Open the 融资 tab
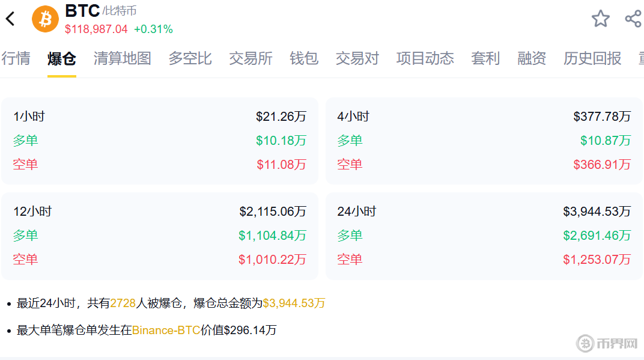This screenshot has width=644, height=360. [x=531, y=58]
